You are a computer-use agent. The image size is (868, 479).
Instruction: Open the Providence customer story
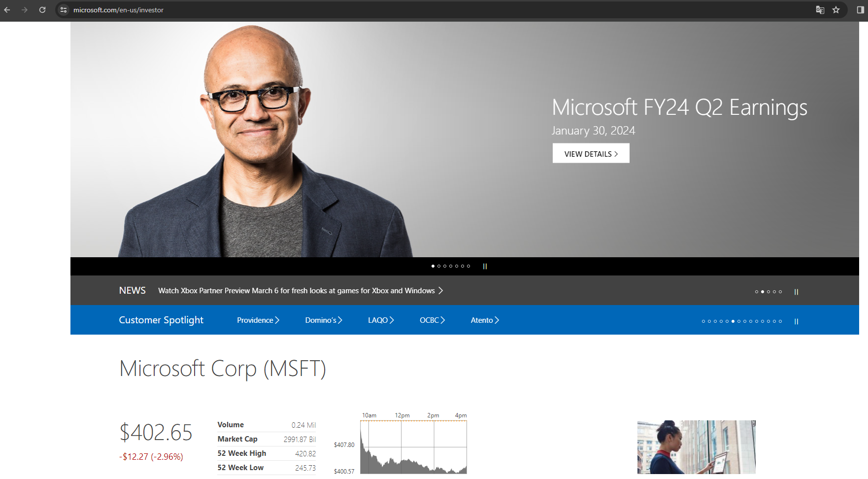(258, 320)
